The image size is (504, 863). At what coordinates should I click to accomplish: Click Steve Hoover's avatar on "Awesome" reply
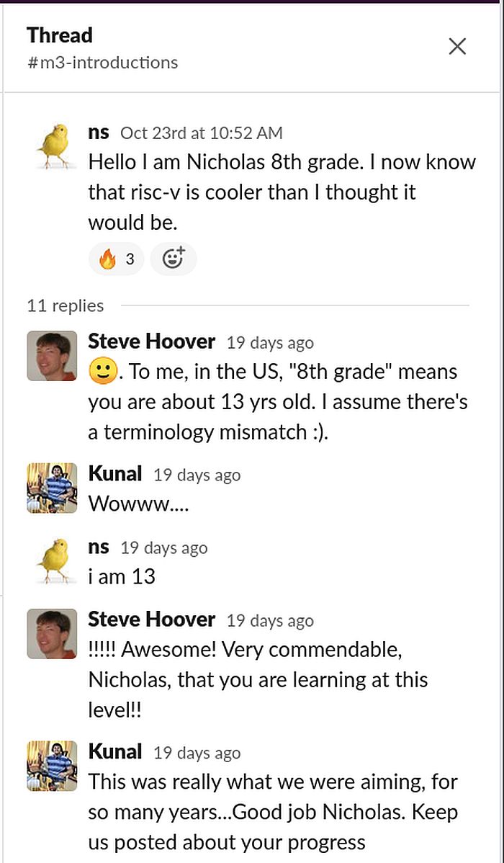52,633
